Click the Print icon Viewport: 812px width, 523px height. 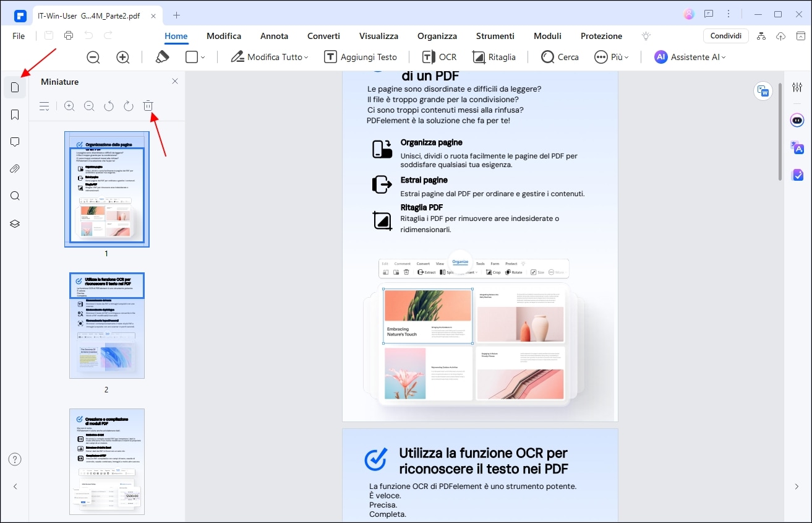69,36
